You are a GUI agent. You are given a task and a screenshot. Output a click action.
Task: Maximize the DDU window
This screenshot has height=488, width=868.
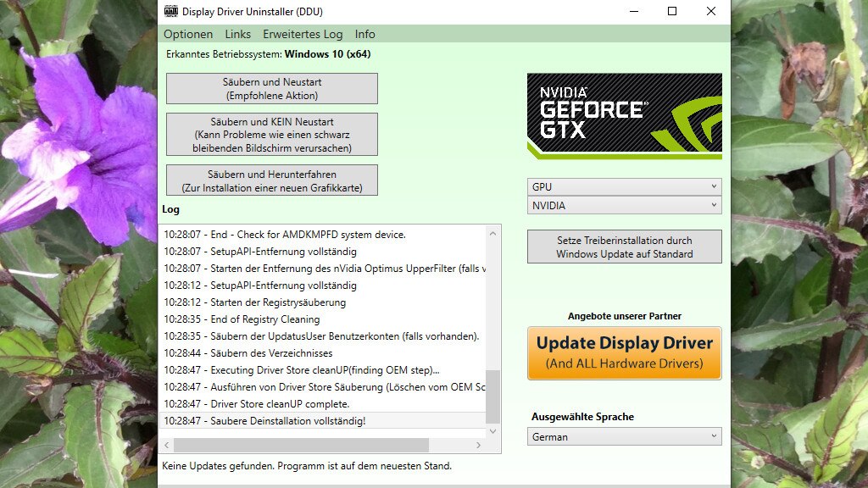coord(672,11)
